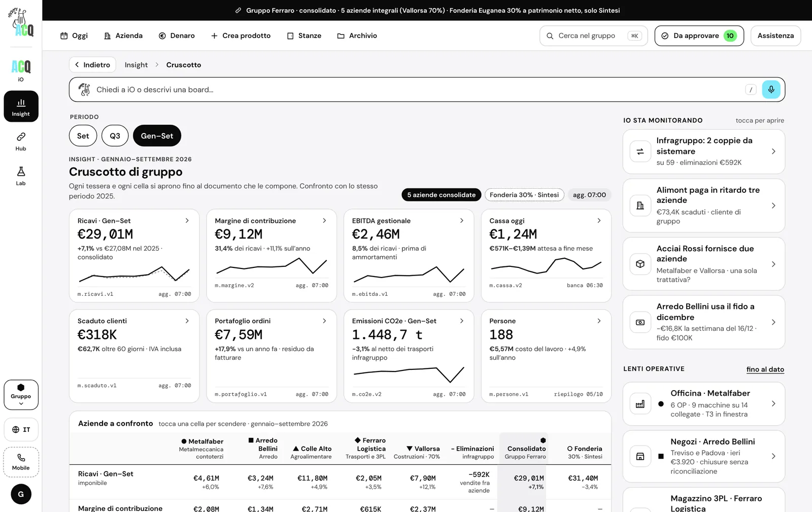Open the iO assistant sidebar icon
The width and height of the screenshot is (812, 512).
[21, 70]
